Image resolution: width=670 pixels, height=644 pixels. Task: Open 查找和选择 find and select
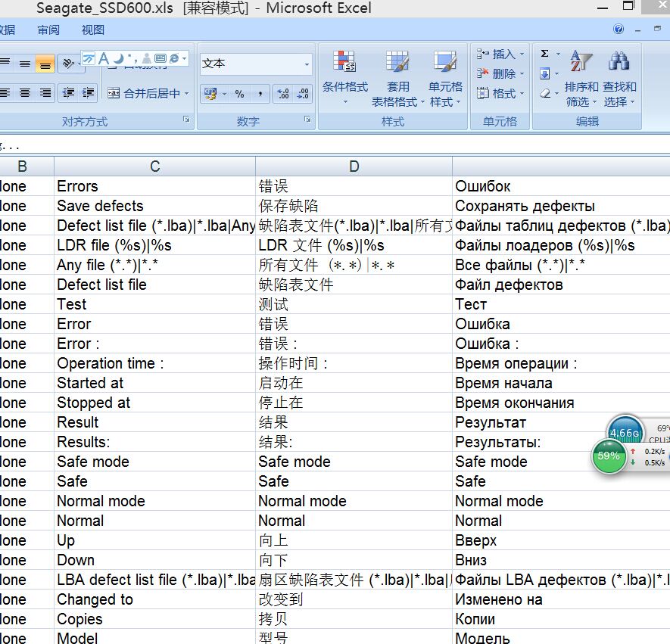point(619,78)
